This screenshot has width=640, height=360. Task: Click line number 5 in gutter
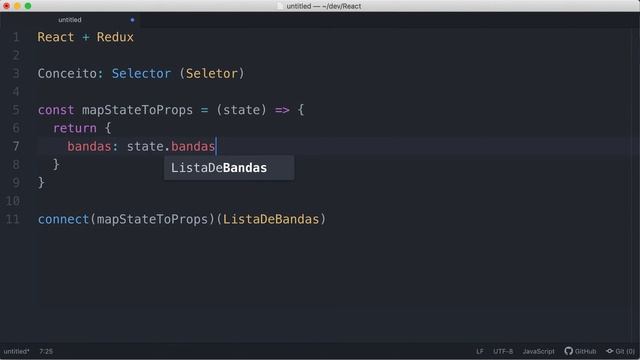point(16,110)
